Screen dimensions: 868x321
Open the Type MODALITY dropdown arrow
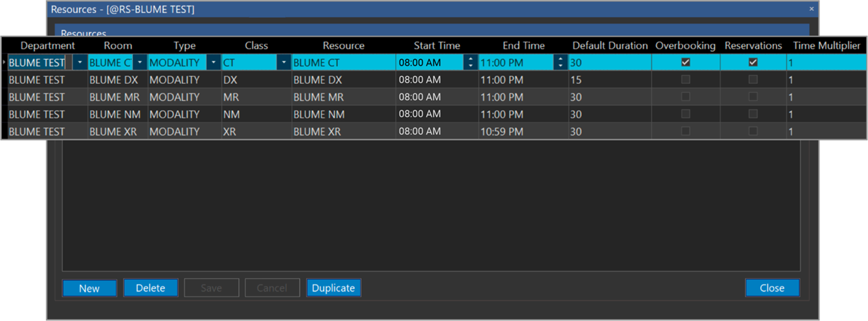click(214, 62)
